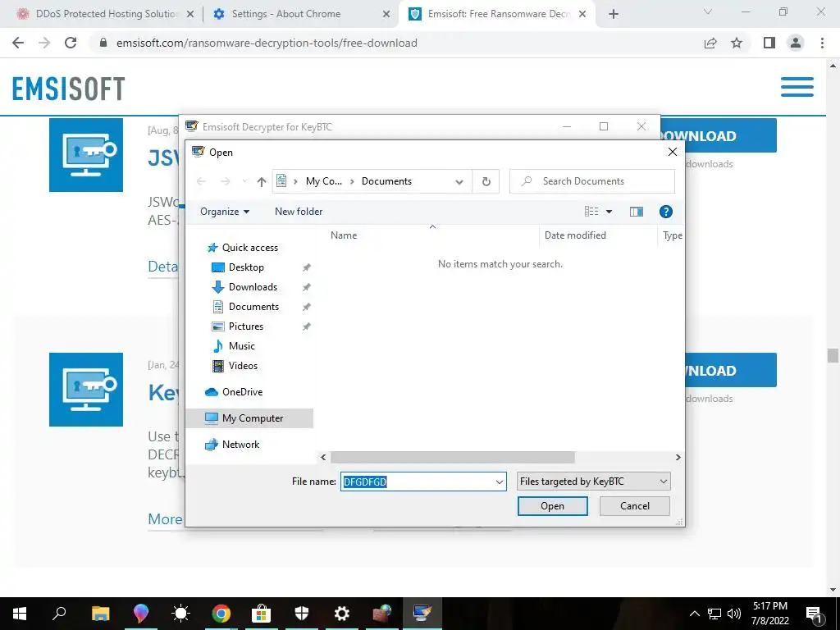Click taskbar search magnifier
840x630 pixels.
[59, 614]
